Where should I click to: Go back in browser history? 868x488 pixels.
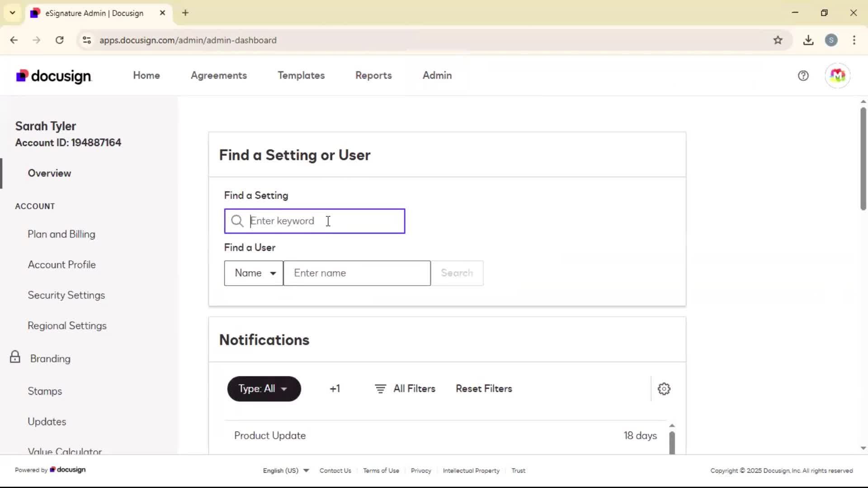pos(14,40)
